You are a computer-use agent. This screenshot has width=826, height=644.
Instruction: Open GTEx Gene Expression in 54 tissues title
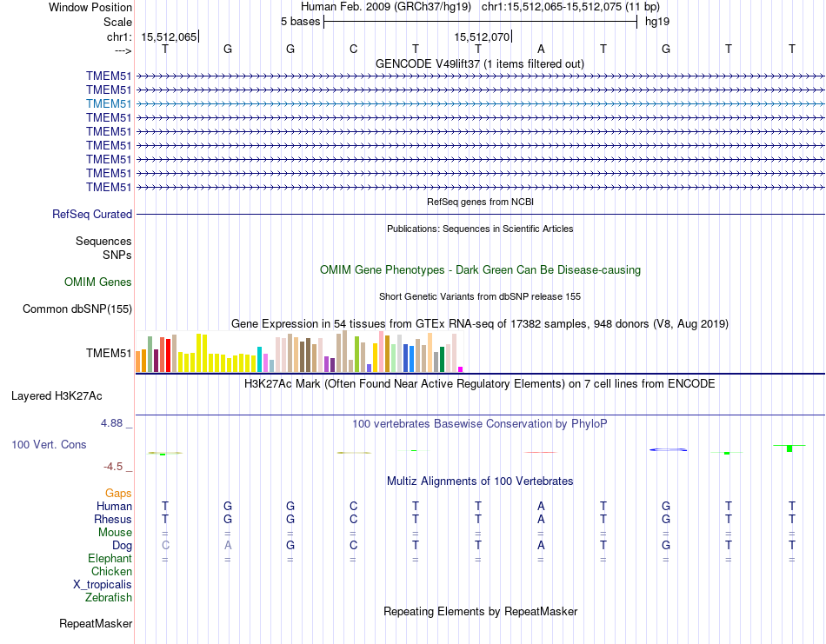[x=480, y=324]
